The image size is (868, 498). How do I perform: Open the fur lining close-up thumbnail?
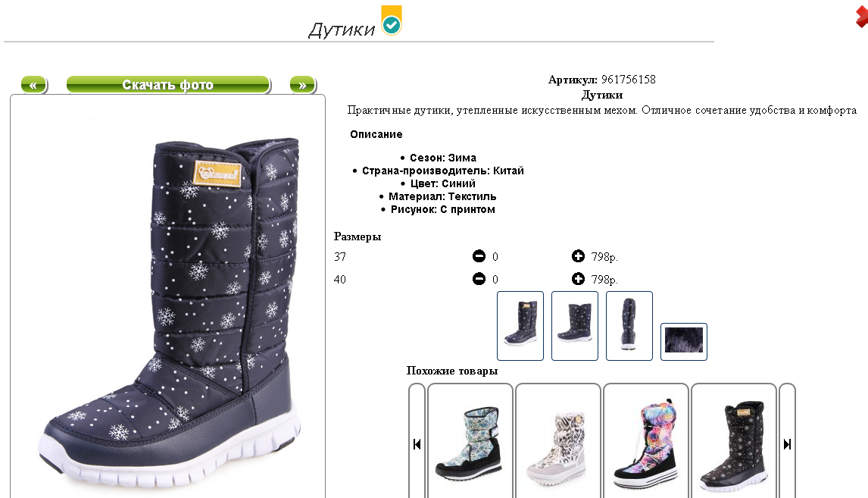tap(684, 342)
